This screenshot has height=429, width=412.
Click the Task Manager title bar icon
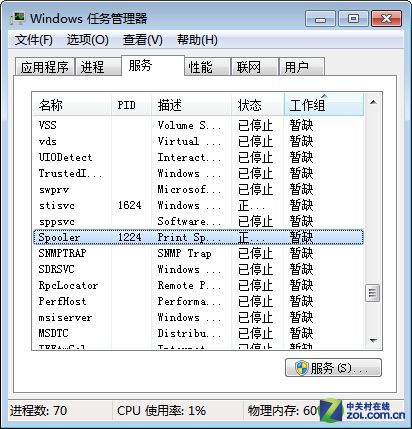(17, 18)
